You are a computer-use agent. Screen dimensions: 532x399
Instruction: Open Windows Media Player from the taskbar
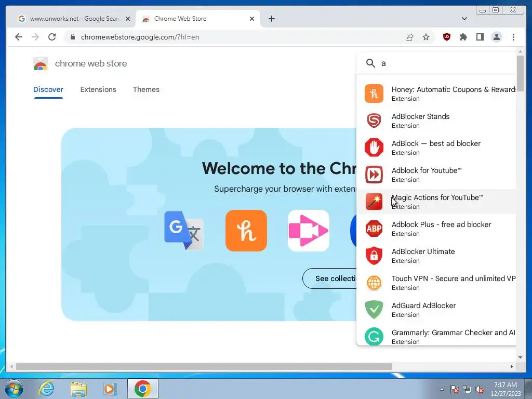110,389
